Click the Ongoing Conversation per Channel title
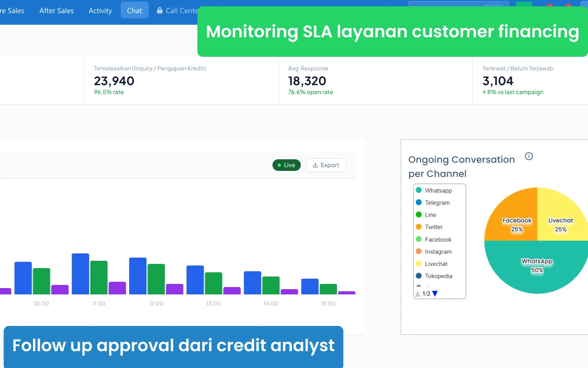Screen dimensions: 588x368 [461, 166]
